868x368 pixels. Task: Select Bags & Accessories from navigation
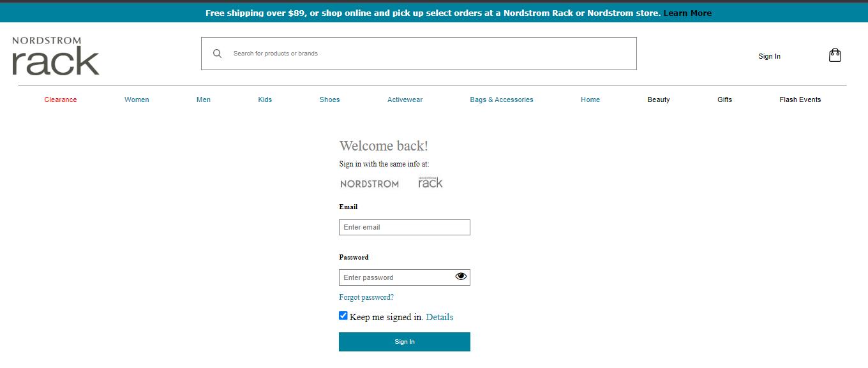click(x=502, y=99)
